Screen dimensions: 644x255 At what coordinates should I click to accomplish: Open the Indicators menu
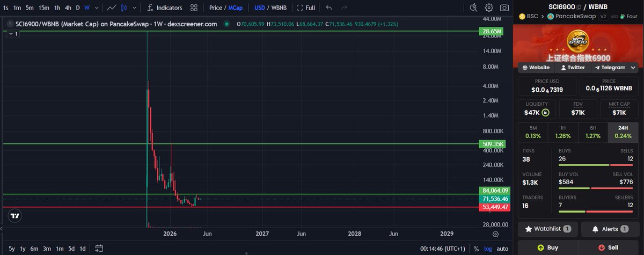coord(164,8)
